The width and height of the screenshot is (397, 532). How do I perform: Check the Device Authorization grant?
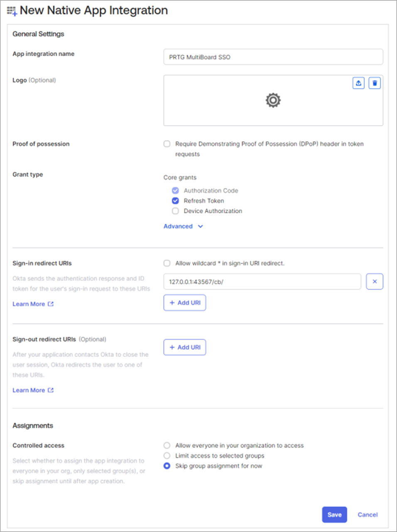pos(175,211)
